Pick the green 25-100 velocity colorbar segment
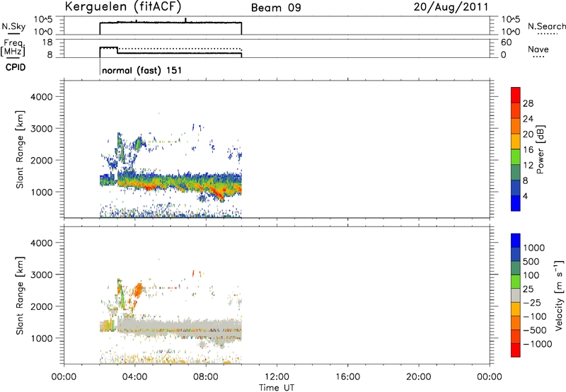 pyautogui.click(x=516, y=282)
